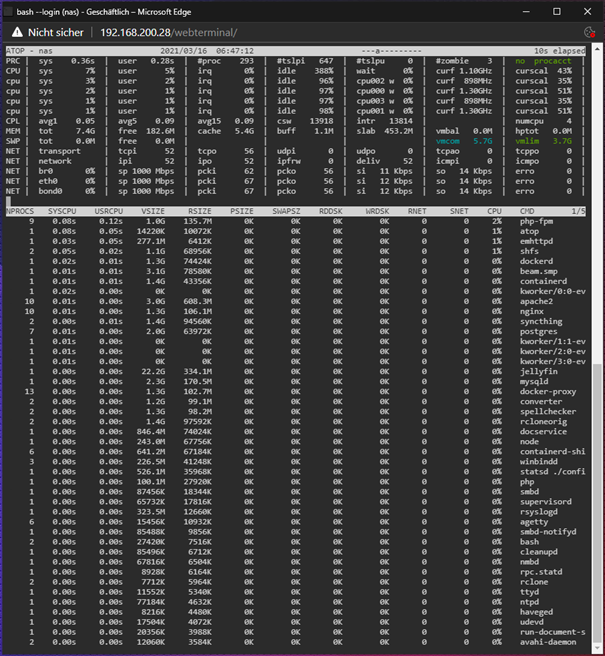
Task: Click the vmcom 5.7G value
Action: 464,141
